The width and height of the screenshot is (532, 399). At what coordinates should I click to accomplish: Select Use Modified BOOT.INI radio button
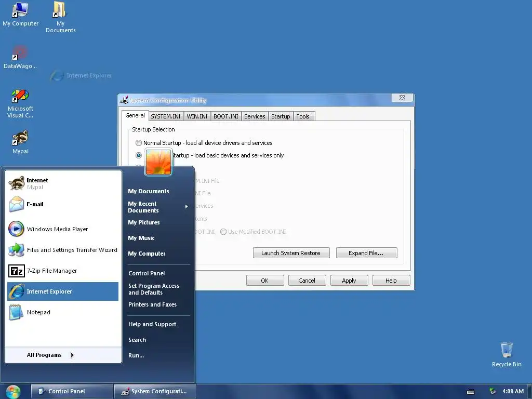click(x=223, y=232)
